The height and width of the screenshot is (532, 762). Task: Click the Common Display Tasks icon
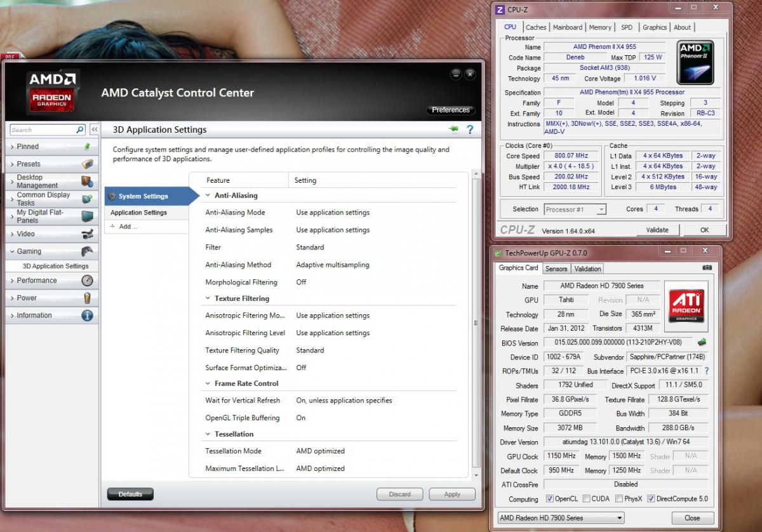tap(88, 199)
